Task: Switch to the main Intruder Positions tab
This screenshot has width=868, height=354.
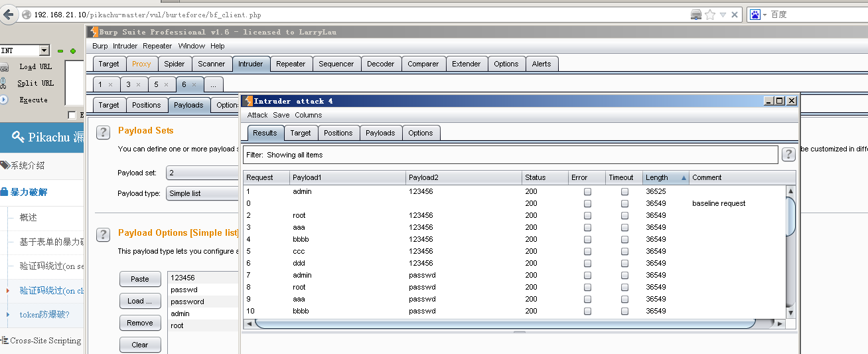Action: [x=146, y=105]
